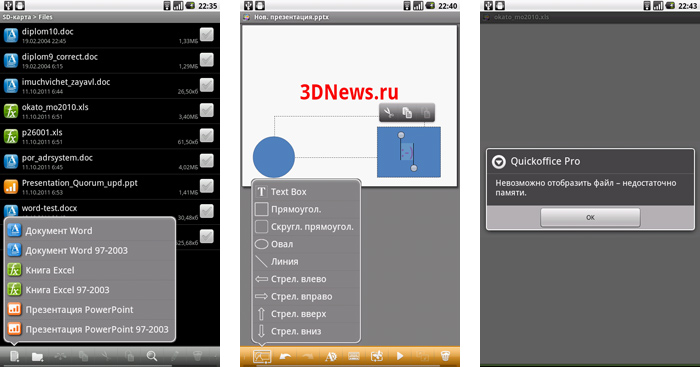The image size is (700, 367).
Task: Check the box for por_adrsystem.doc
Action: (207, 161)
